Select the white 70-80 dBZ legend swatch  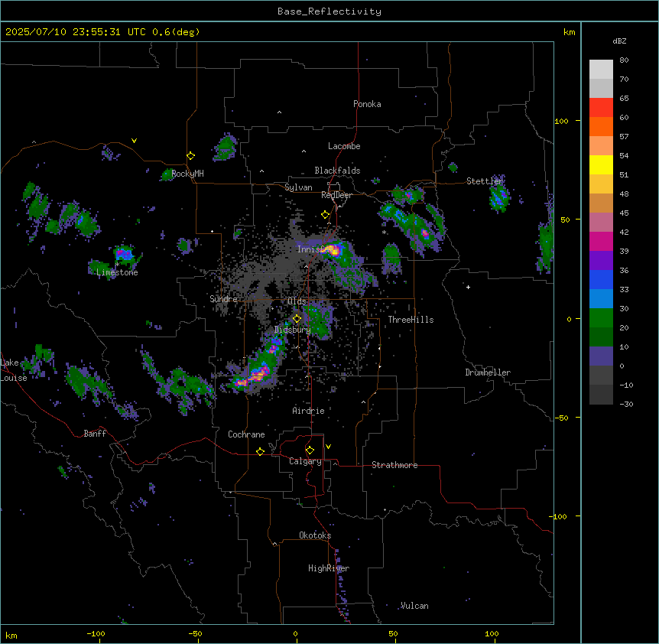[601, 70]
